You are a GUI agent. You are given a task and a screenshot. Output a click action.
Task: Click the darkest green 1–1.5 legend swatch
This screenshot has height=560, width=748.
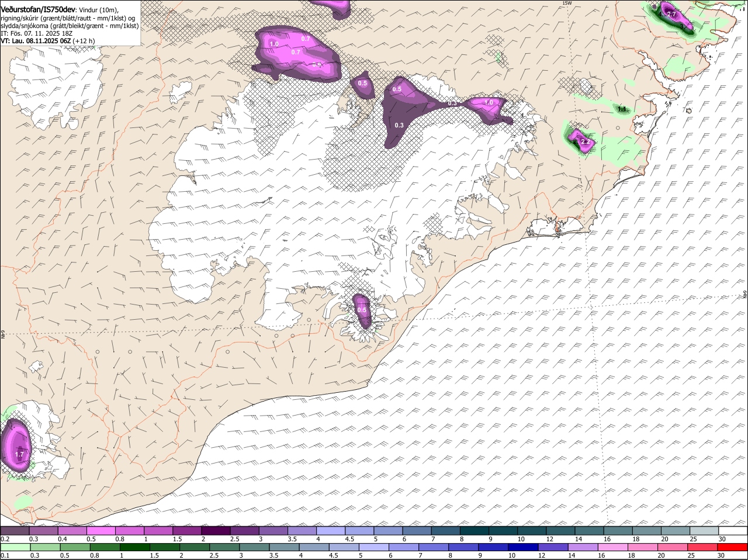click(x=134, y=547)
